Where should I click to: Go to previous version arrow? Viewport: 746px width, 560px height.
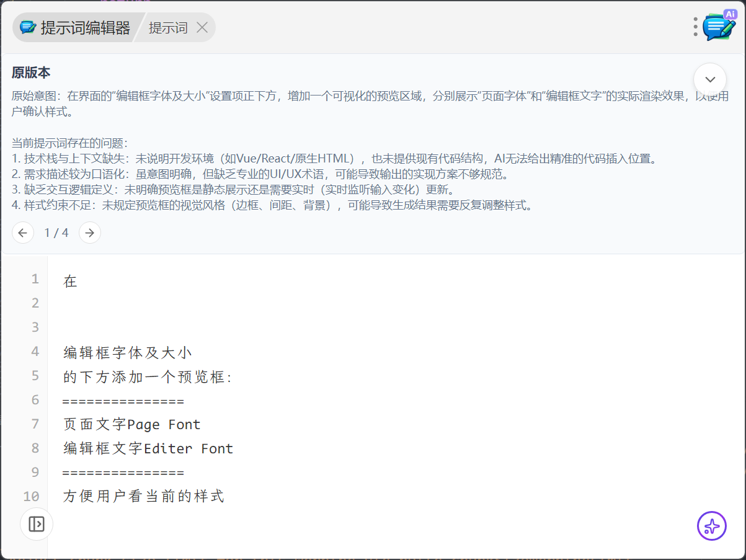[22, 233]
